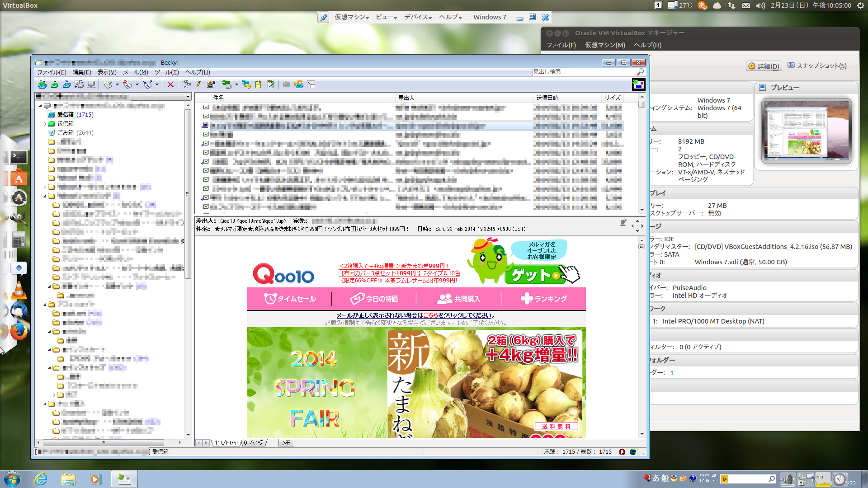The height and width of the screenshot is (488, 868).
Task: Click the send and receive all mail icon
Action: click(42, 84)
